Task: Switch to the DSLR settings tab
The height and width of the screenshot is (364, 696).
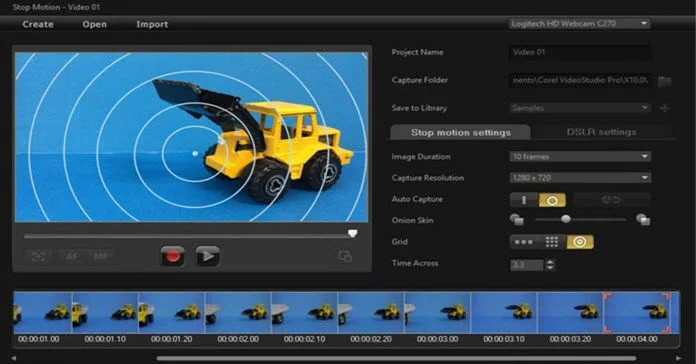Action: (601, 132)
